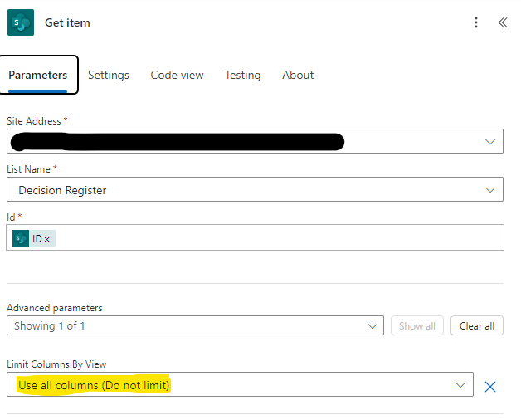This screenshot has height=420, width=521.
Task: Click the Decision Register list name value
Action: [62, 190]
